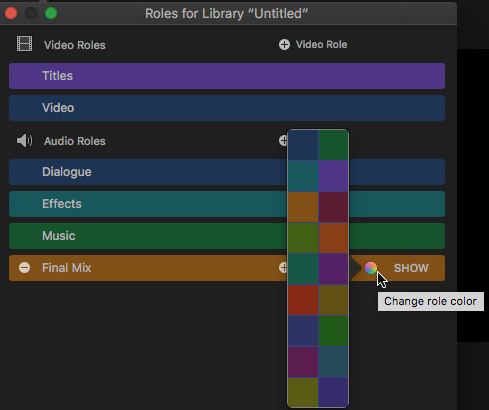Add a new Video Role with plus icon
Viewport: 489px width, 410px height.
(x=284, y=44)
